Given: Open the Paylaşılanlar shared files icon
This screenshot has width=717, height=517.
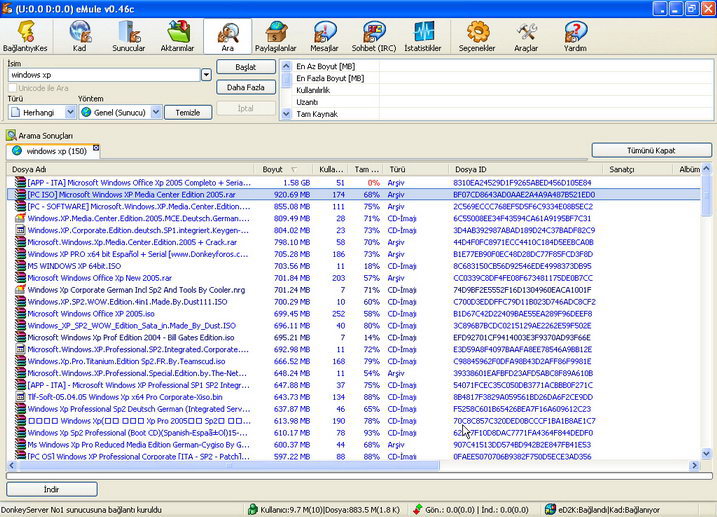Looking at the screenshot, I should point(276,32).
